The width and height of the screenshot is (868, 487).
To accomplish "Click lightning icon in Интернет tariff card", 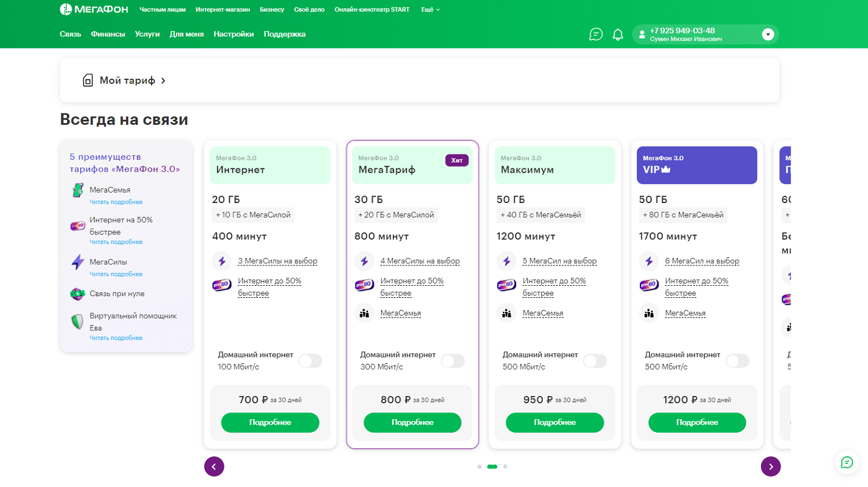I will pyautogui.click(x=222, y=261).
